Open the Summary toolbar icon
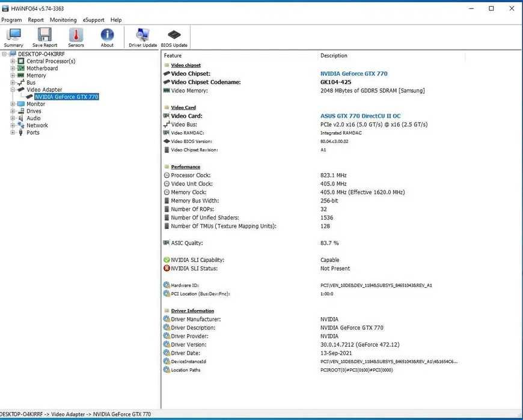 tap(14, 38)
